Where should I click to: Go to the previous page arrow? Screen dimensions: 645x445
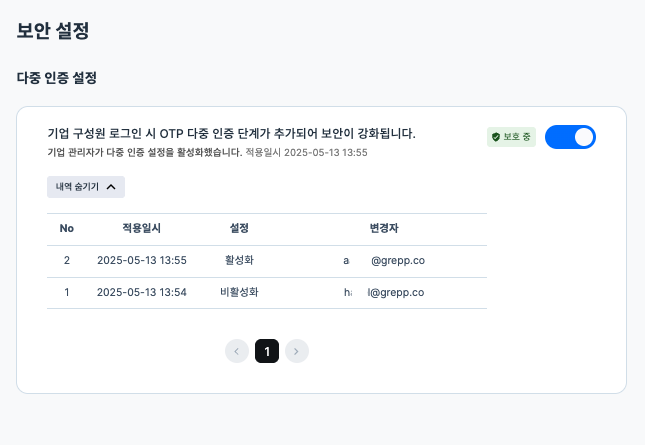pos(237,351)
